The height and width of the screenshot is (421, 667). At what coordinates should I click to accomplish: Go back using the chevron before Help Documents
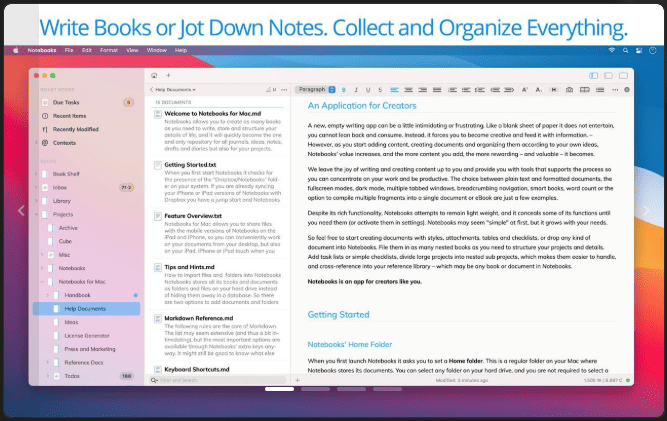click(151, 90)
